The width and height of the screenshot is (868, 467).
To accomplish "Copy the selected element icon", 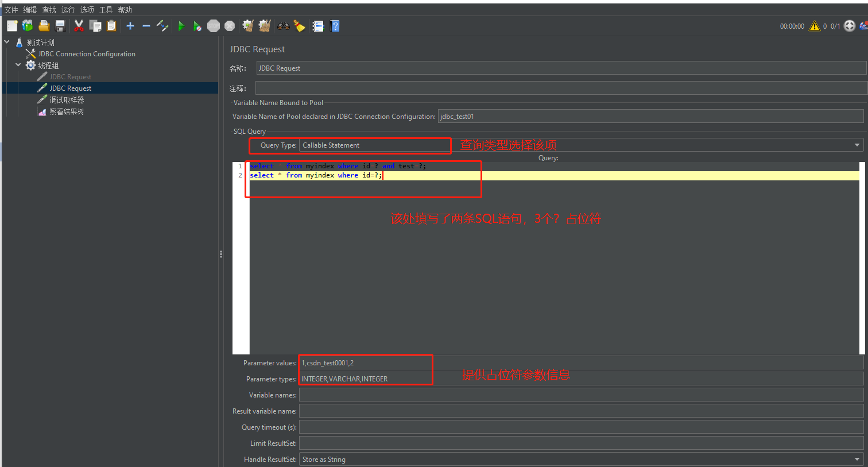I will point(95,25).
